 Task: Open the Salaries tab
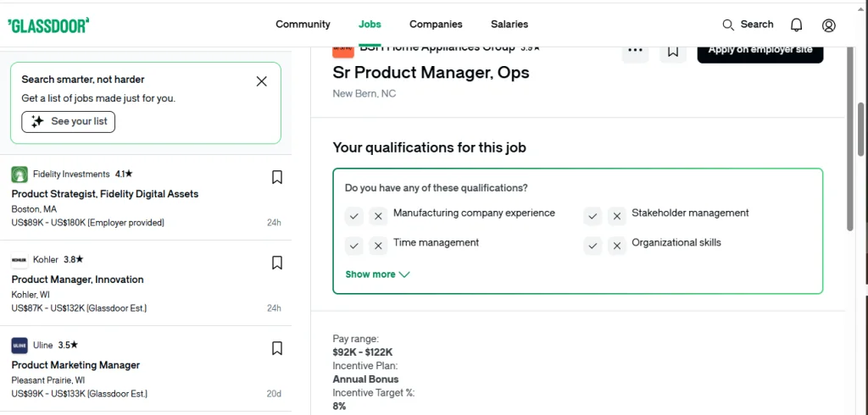pos(509,25)
